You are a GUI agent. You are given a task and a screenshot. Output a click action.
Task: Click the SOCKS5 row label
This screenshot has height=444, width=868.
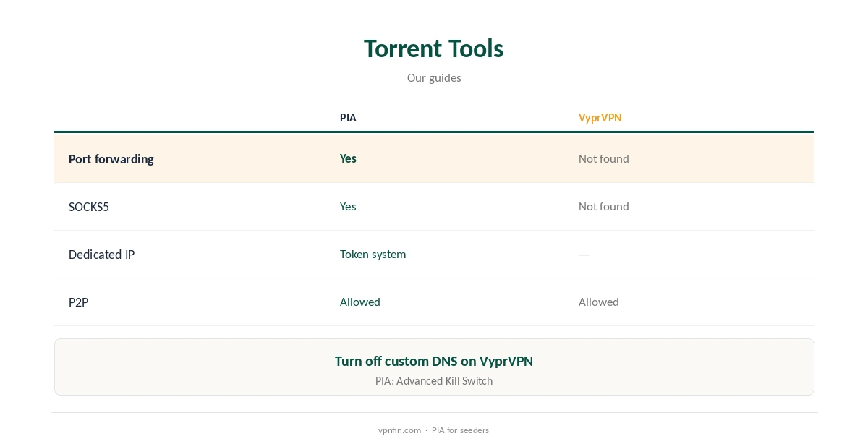point(89,207)
